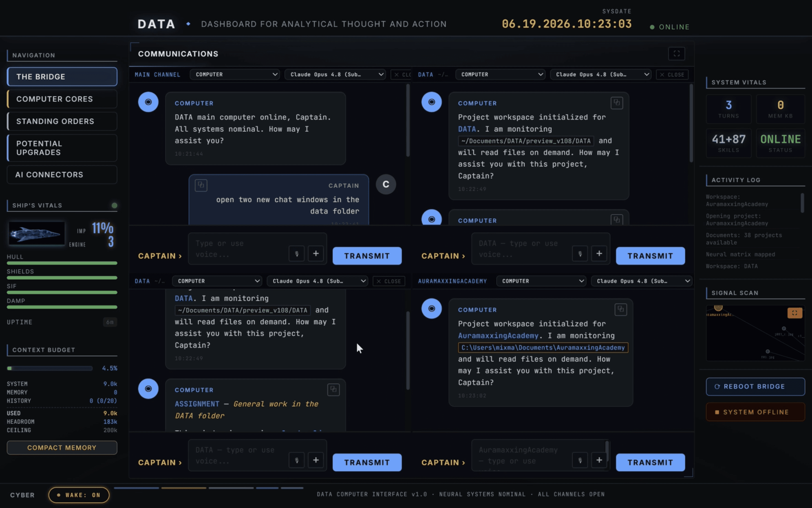The image size is (812, 508).
Task: Click the TURNS count tile
Action: [729, 109]
